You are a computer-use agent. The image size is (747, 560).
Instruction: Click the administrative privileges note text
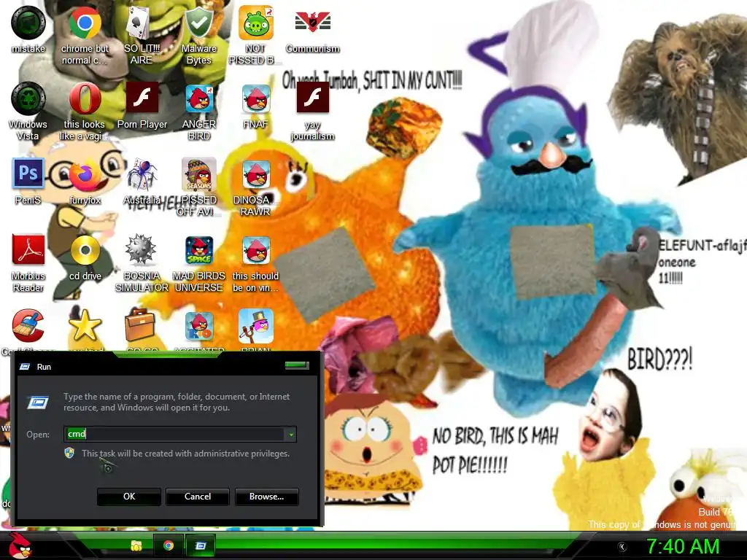coord(185,454)
